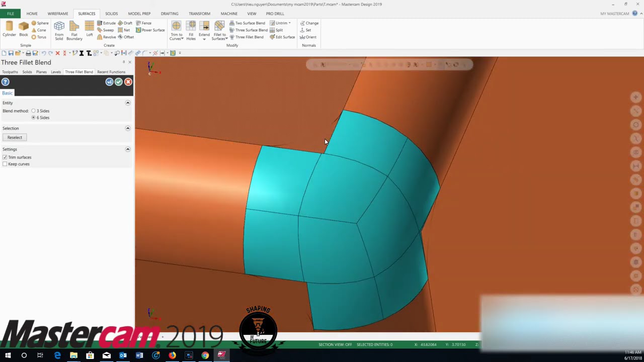Activate the Revolve surface command
This screenshot has height=362, width=644.
(106, 37)
